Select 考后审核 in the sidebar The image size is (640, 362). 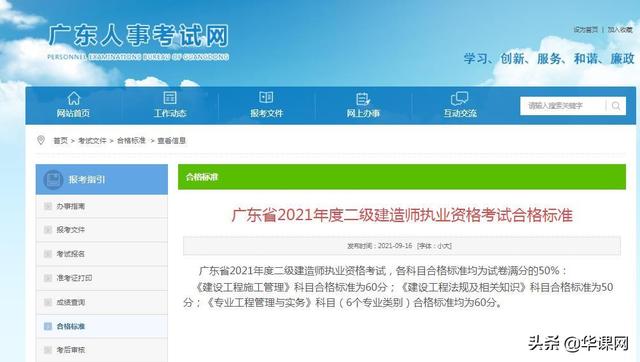point(71,350)
